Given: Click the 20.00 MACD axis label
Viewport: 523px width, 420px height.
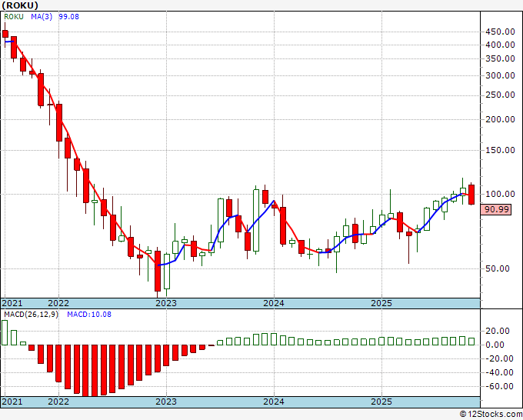Looking at the screenshot, I should coord(498,331).
